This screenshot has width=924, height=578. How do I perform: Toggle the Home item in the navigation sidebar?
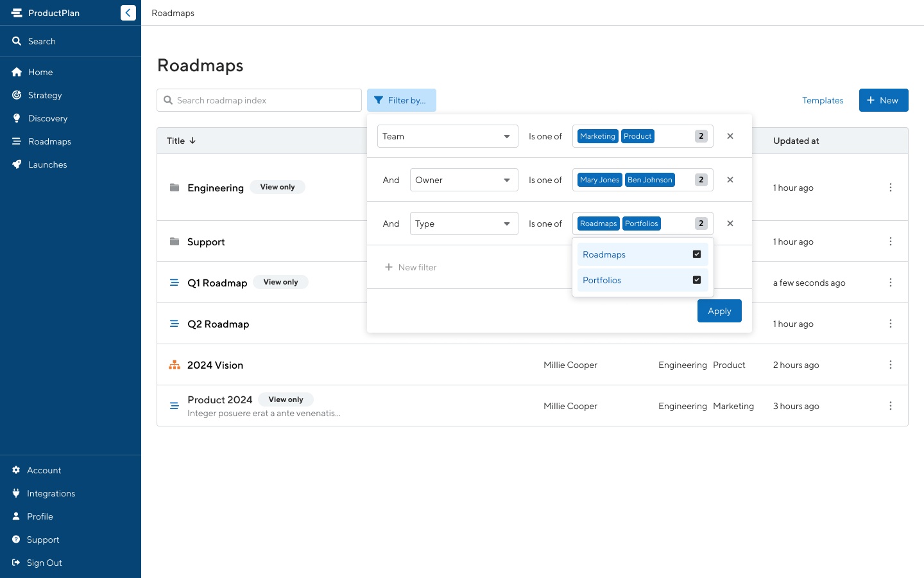point(40,72)
